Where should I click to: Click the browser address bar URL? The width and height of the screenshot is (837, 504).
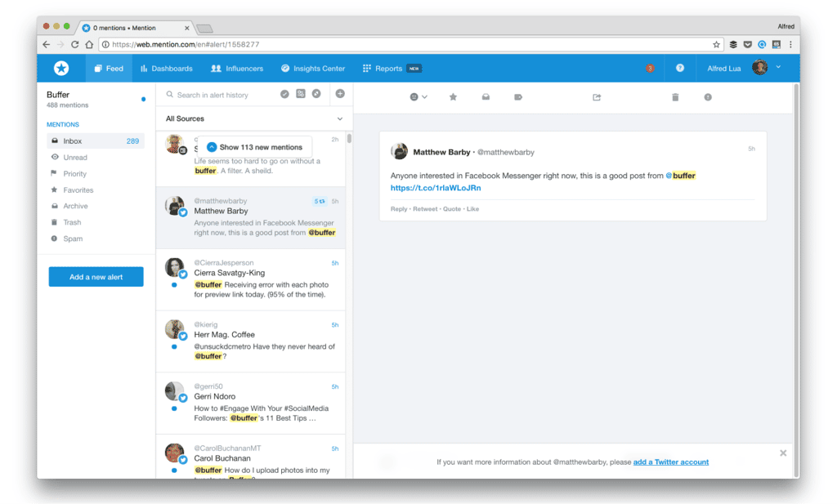click(186, 44)
